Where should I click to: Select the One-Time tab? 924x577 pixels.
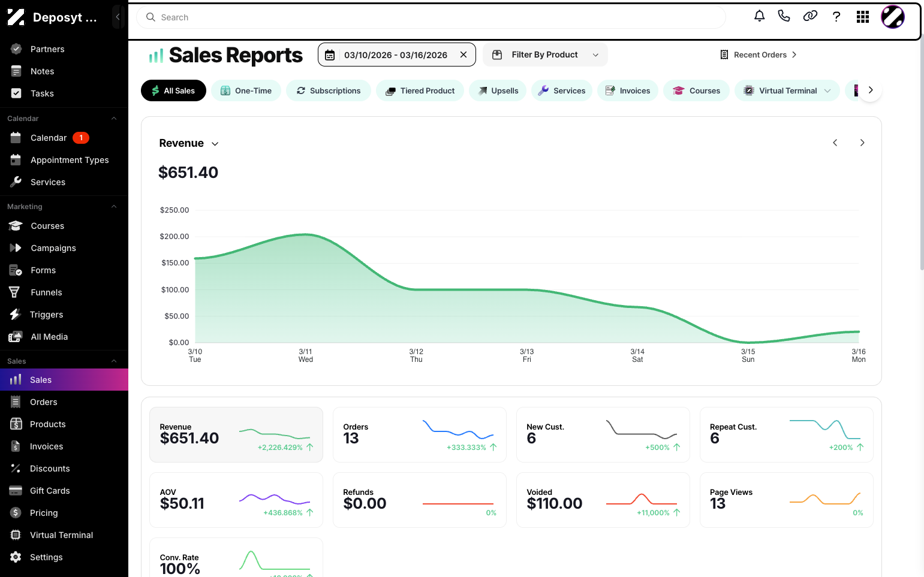coord(246,90)
